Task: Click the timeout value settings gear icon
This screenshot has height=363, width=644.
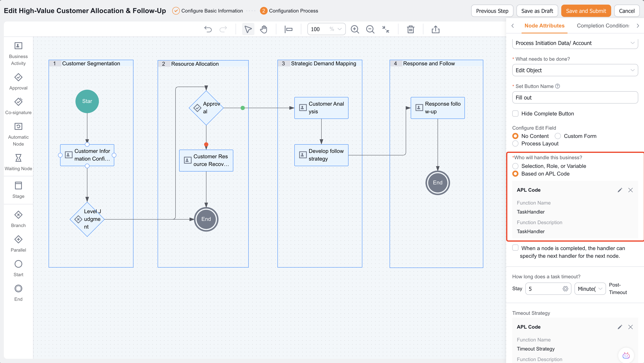Action: 565,289
